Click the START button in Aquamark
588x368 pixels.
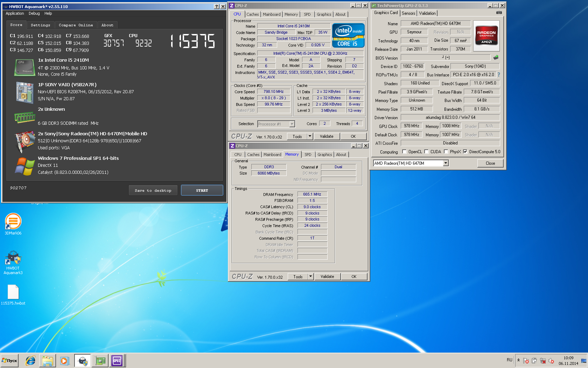tap(202, 190)
